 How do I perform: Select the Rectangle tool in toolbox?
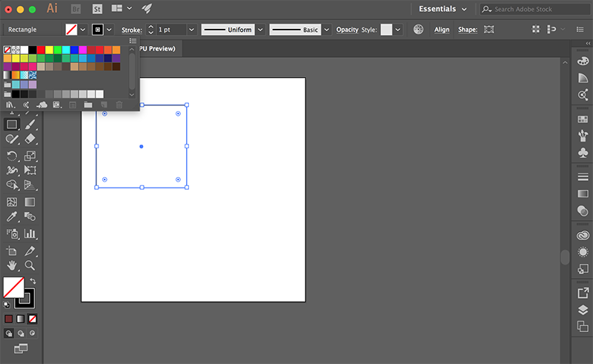pos(12,125)
